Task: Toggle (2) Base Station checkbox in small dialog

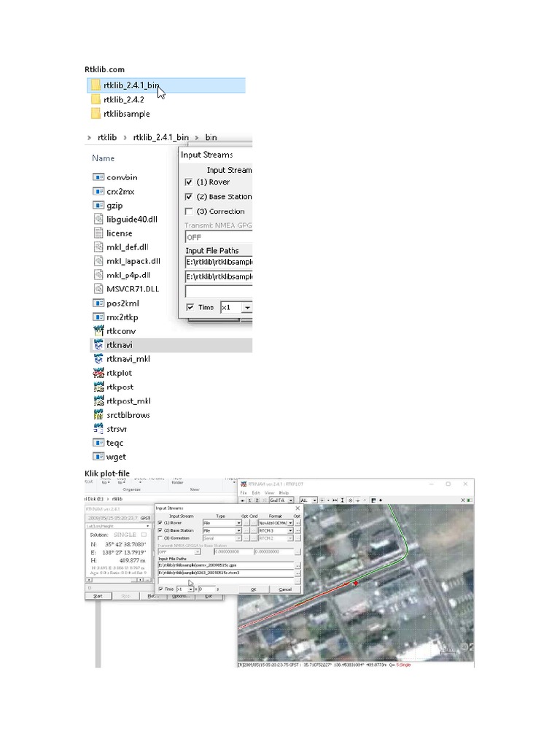Action: (x=160, y=530)
